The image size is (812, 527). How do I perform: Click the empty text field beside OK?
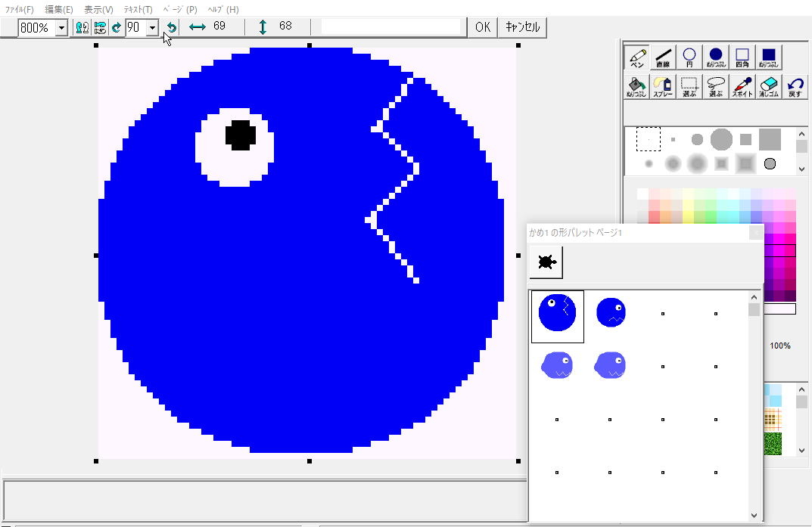(390, 27)
